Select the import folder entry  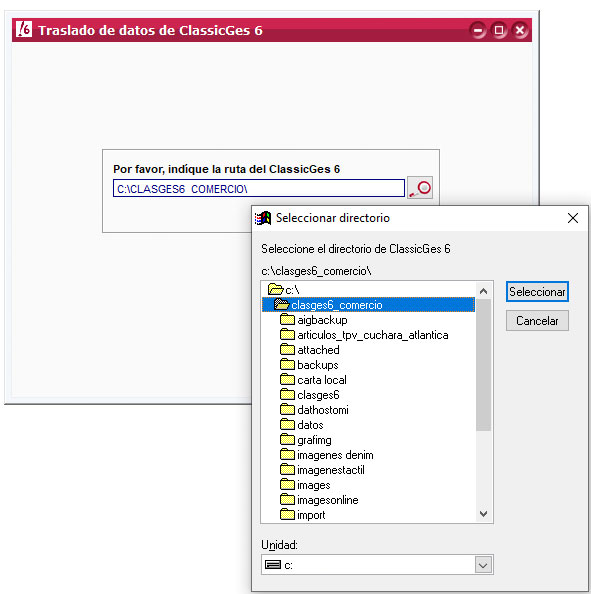302,515
